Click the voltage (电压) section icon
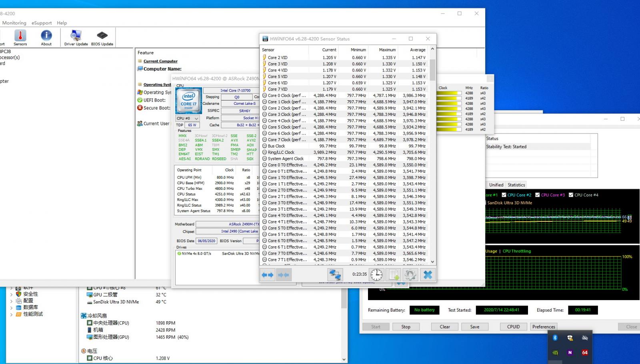The width and height of the screenshot is (640, 364). pos(84,351)
